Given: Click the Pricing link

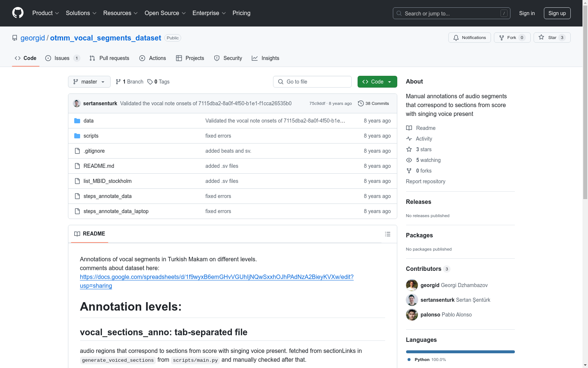Looking at the screenshot, I should click(x=241, y=13).
